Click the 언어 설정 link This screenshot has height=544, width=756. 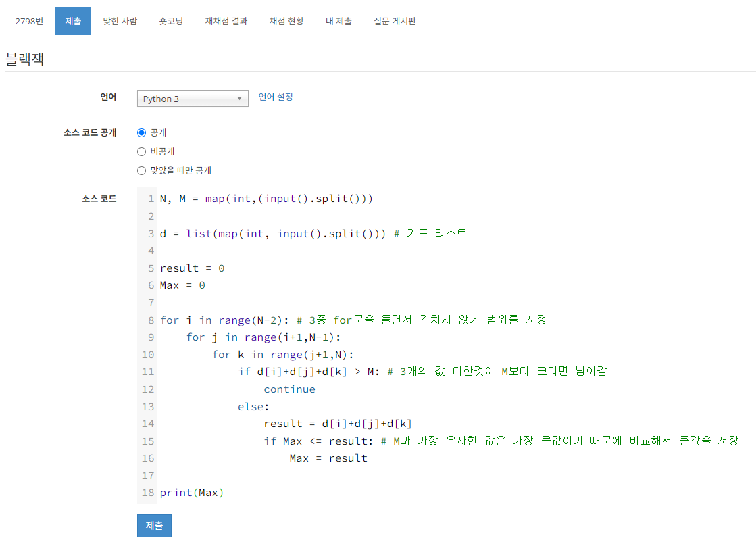[276, 97]
